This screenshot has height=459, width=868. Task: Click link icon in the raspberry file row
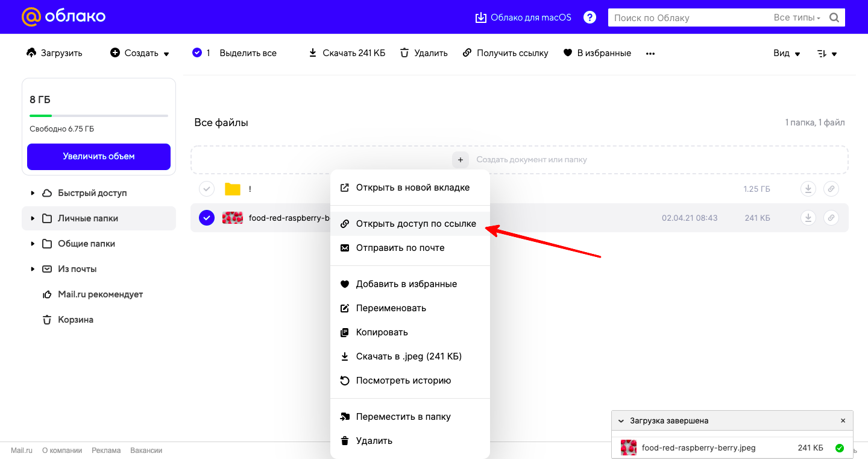click(831, 218)
